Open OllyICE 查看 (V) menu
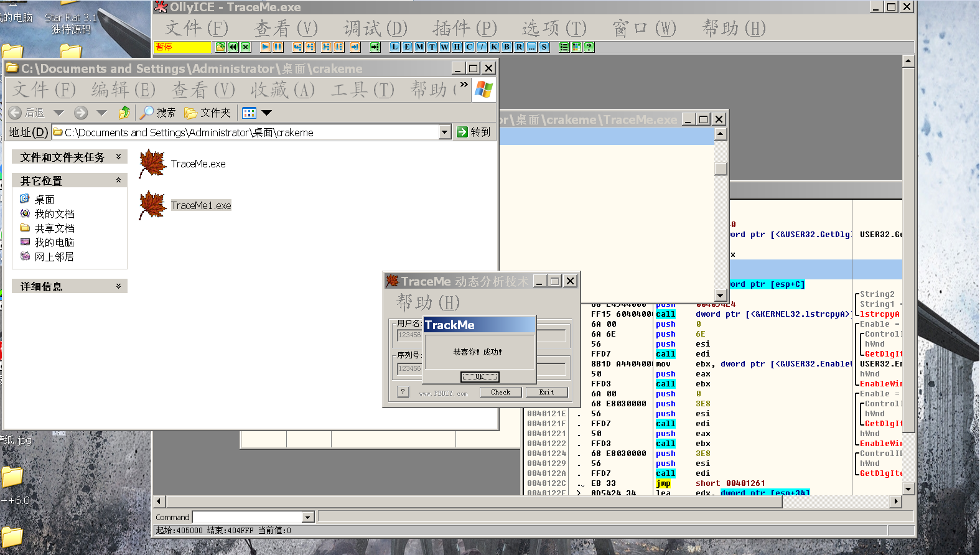Screen dimensions: 980x555 tap(286, 28)
